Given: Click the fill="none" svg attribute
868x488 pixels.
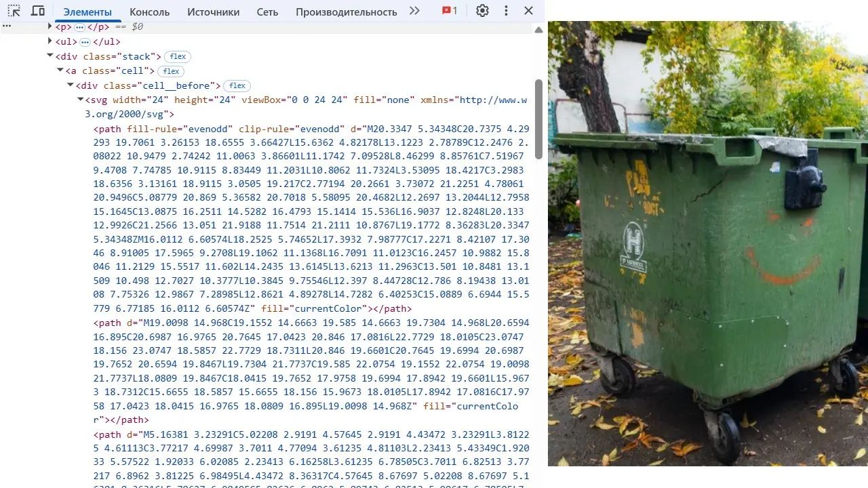Looking at the screenshot, I should pyautogui.click(x=383, y=100).
